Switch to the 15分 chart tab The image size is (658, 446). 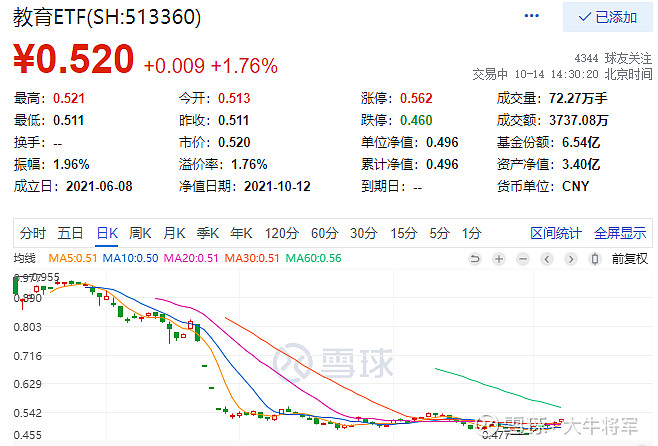404,233
